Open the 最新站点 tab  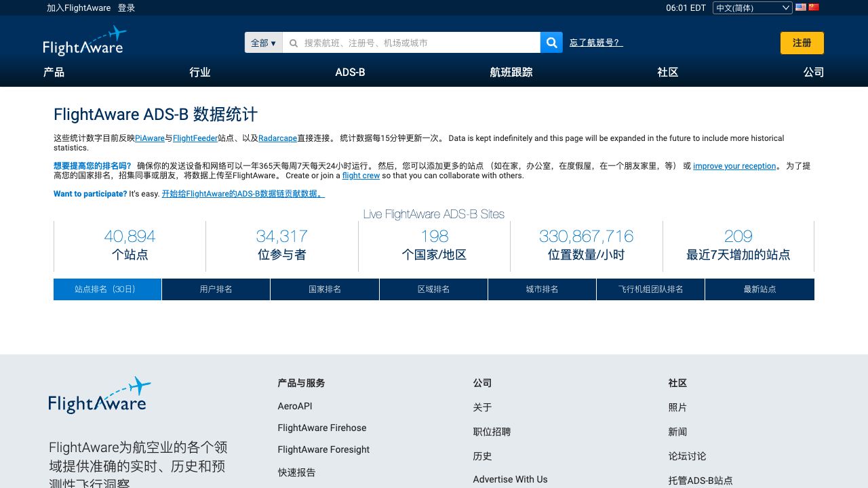pos(759,289)
